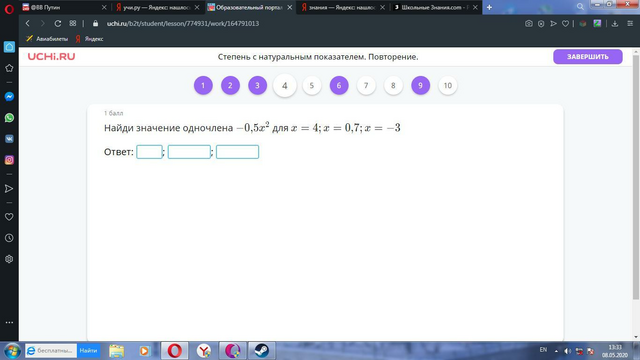Open downloads arrow icon in toolbar
This screenshot has width=640, height=360.
615,24
